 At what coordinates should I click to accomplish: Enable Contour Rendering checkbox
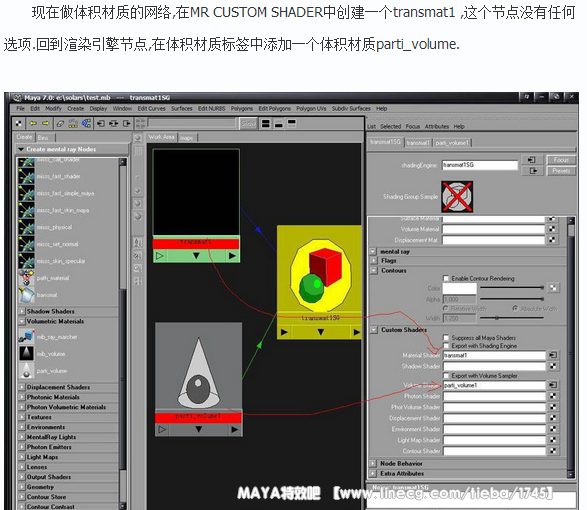coord(446,278)
